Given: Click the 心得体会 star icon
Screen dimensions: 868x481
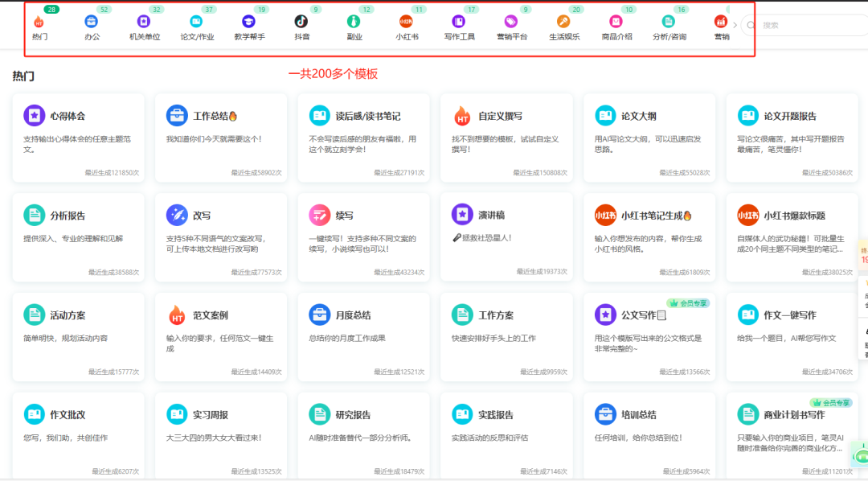Looking at the screenshot, I should pos(35,115).
